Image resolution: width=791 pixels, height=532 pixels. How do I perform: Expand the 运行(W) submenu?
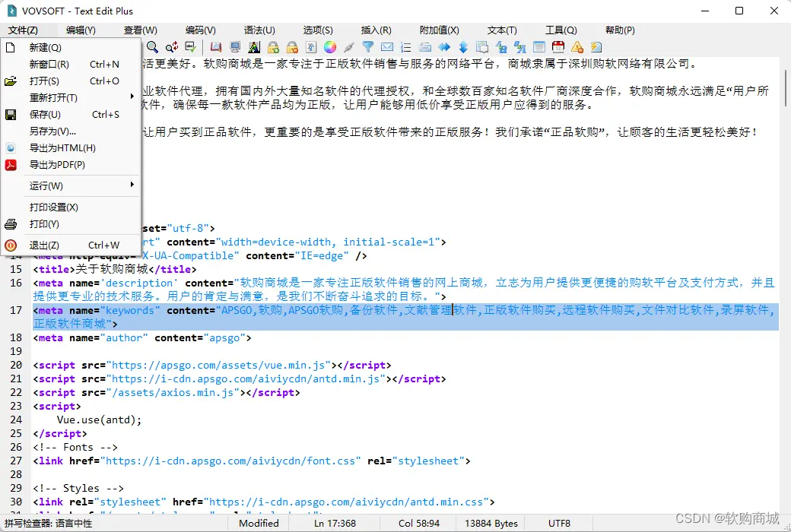point(71,185)
